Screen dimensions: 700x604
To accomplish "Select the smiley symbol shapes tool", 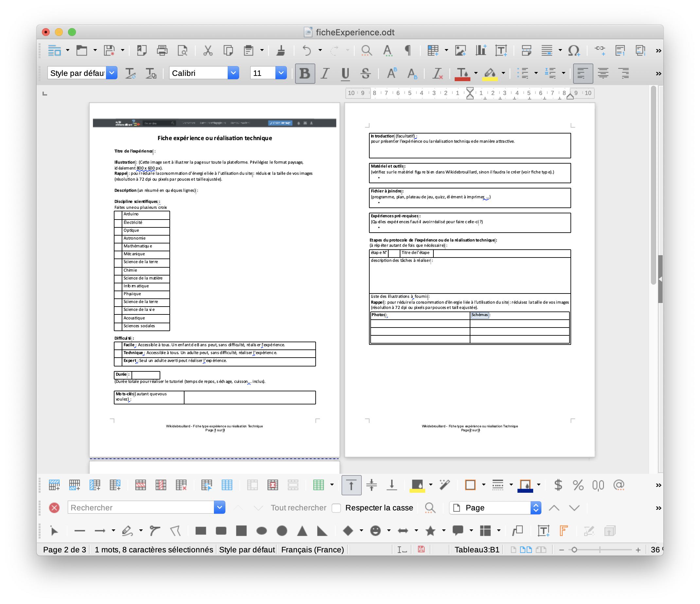I will pyautogui.click(x=375, y=531).
